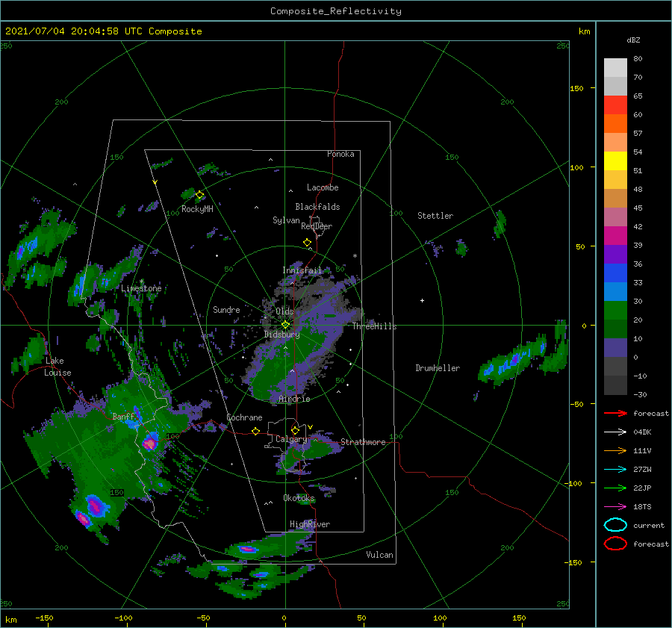
Task: Click the yellow diamond marker beside RockyMH
Action: pyautogui.click(x=199, y=195)
